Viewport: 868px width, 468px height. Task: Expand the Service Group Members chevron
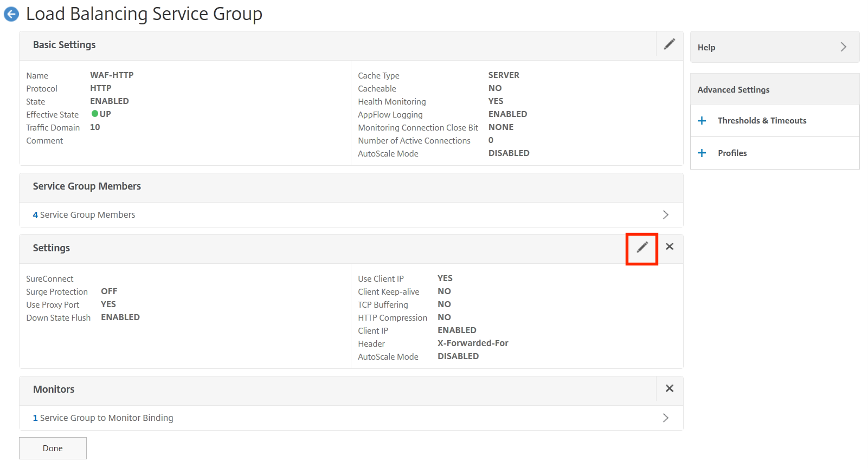click(x=665, y=215)
